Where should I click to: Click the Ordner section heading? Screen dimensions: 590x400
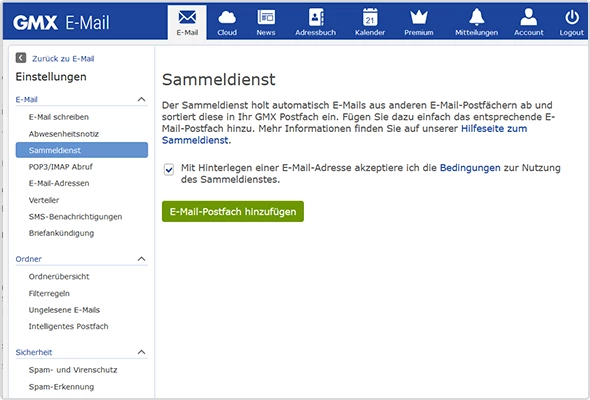point(29,259)
